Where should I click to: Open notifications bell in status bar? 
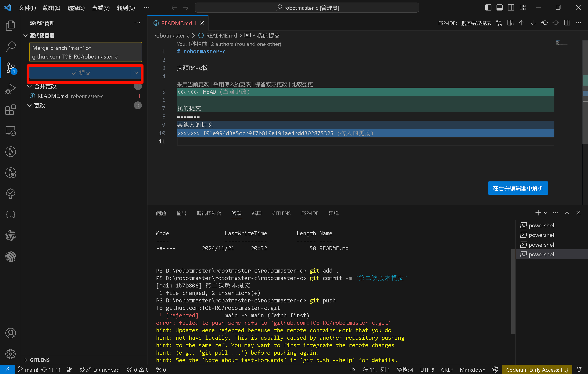pyautogui.click(x=579, y=370)
